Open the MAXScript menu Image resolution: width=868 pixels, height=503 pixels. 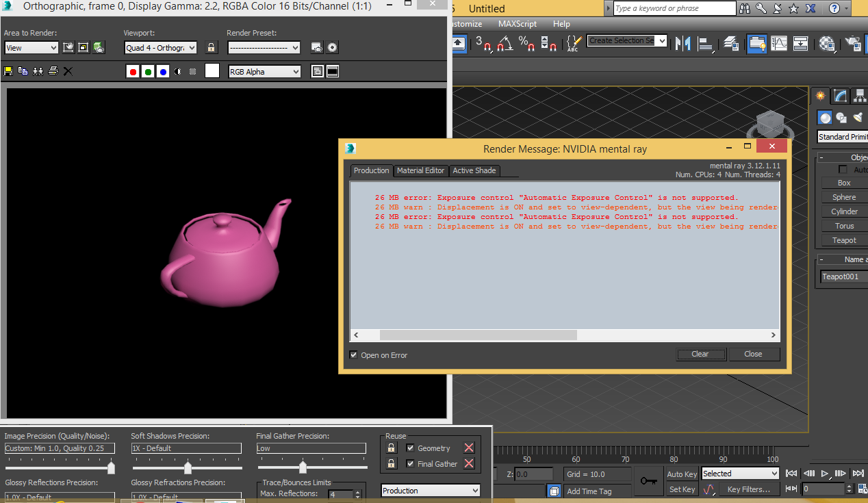[517, 23]
